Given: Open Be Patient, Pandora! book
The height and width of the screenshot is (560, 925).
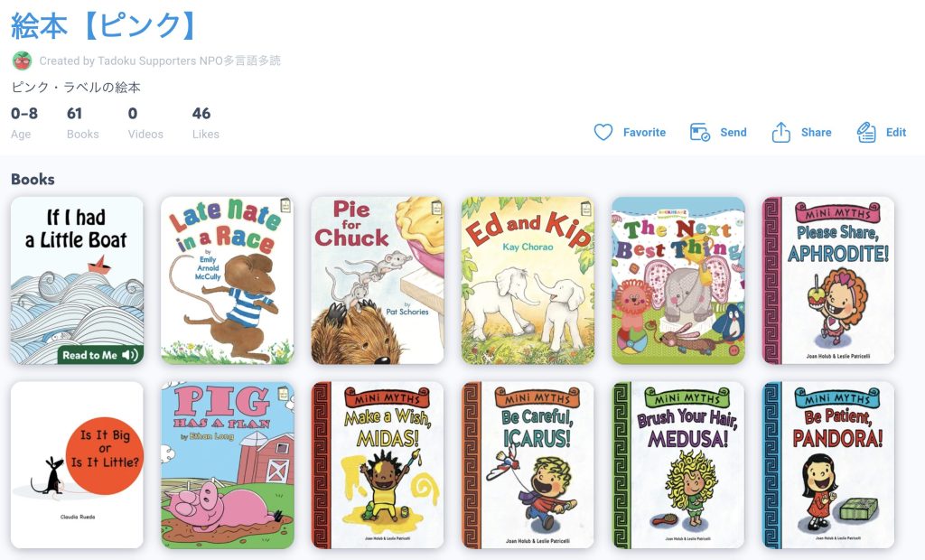Looking at the screenshot, I should pyautogui.click(x=828, y=465).
